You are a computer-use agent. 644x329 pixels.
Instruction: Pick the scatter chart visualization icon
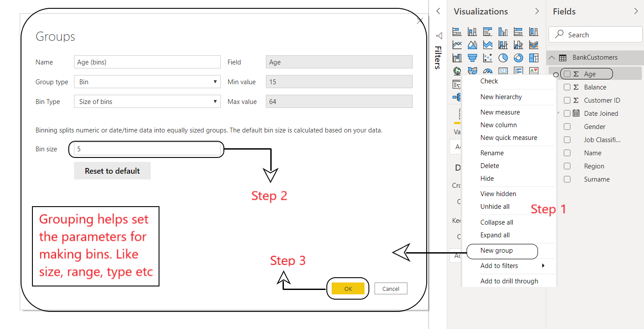coord(488,58)
